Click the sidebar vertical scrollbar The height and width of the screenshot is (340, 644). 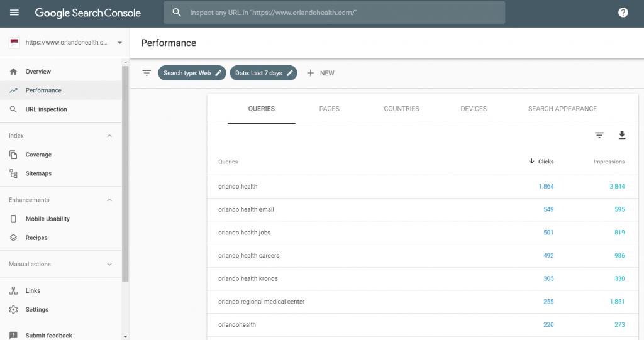click(x=125, y=173)
